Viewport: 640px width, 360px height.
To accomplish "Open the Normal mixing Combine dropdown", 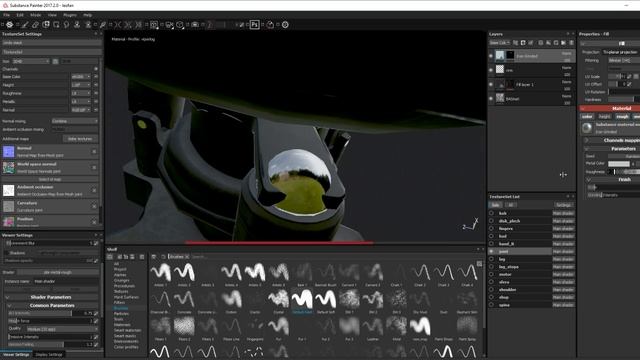I will (75, 121).
